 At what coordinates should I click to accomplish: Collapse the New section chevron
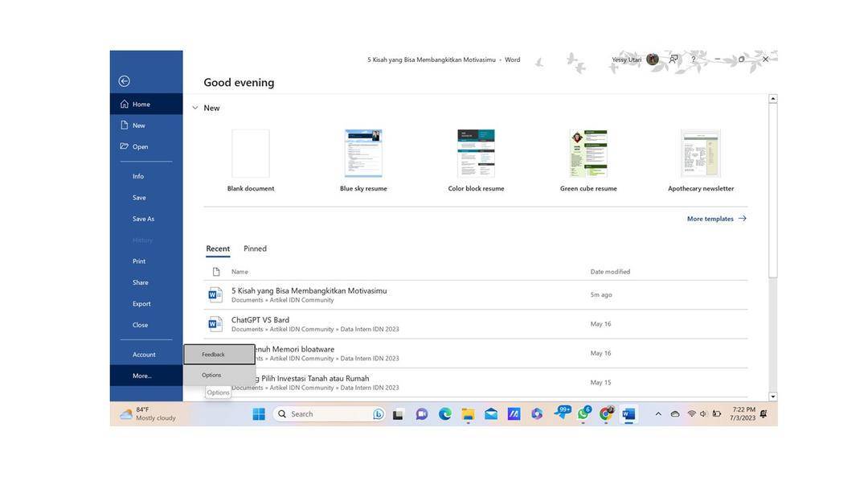(194, 108)
